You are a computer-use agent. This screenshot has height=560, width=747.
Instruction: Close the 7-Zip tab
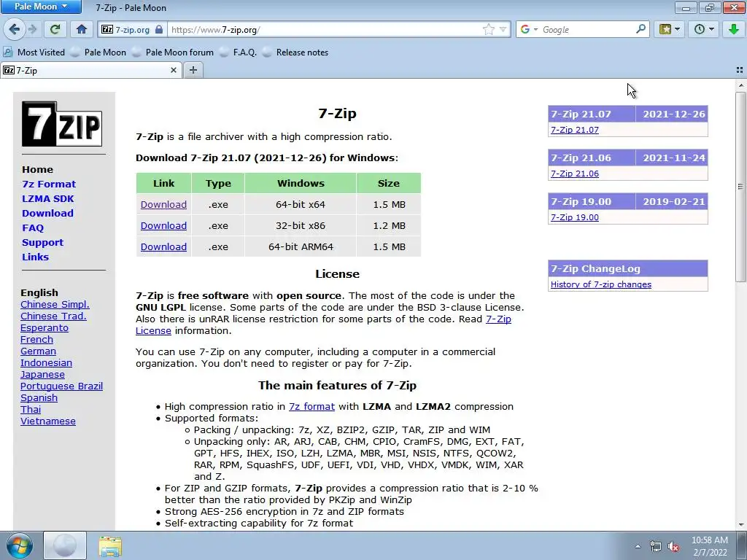pos(174,71)
